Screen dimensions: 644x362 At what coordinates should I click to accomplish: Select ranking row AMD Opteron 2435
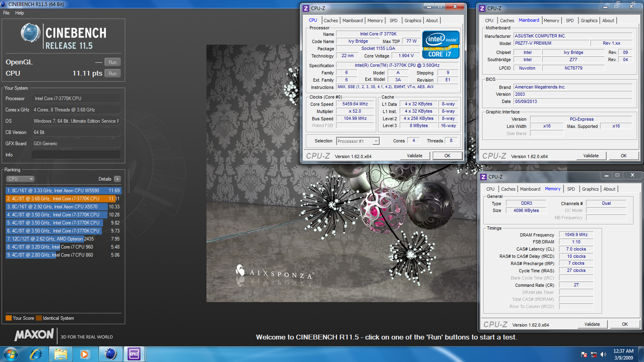pyautogui.click(x=63, y=239)
